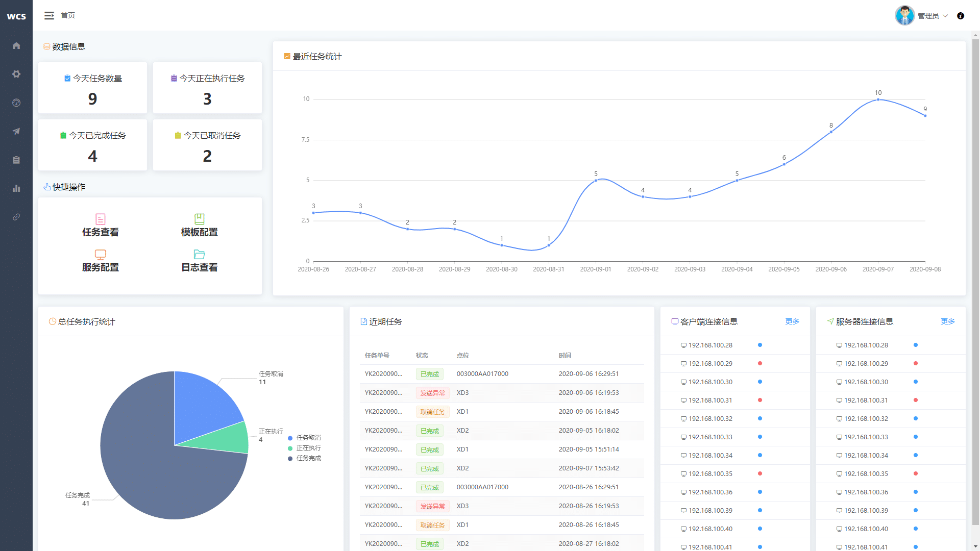Click the home icon in sidebar
This screenshot has height=551, width=980.
click(x=16, y=46)
